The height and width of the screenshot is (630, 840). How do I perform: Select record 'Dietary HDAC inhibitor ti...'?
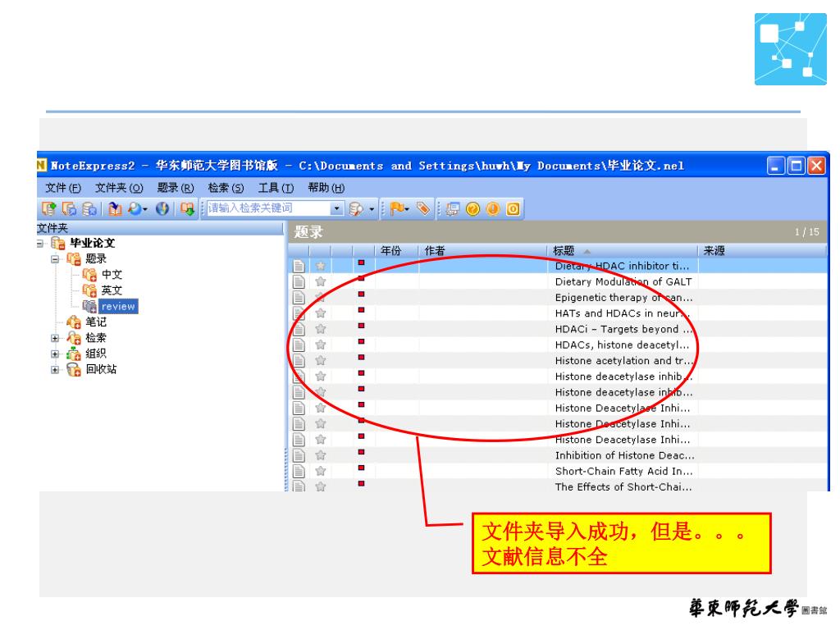pyautogui.click(x=557, y=266)
